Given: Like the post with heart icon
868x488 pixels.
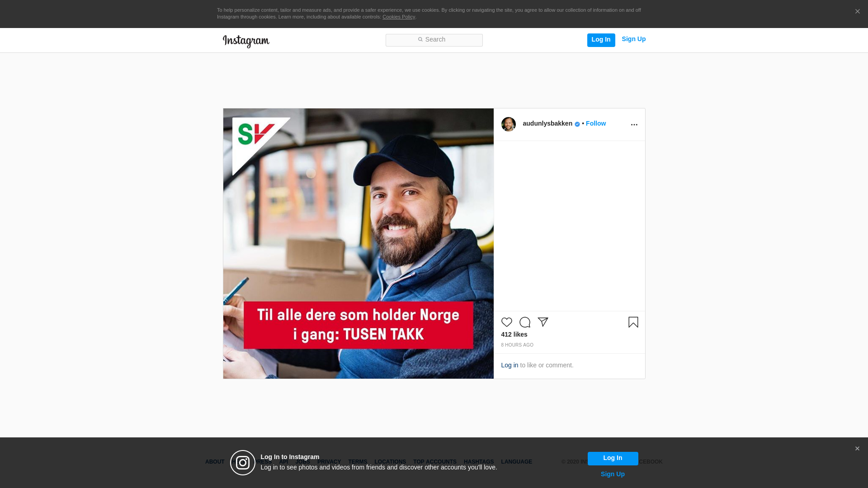Looking at the screenshot, I should click(x=506, y=322).
